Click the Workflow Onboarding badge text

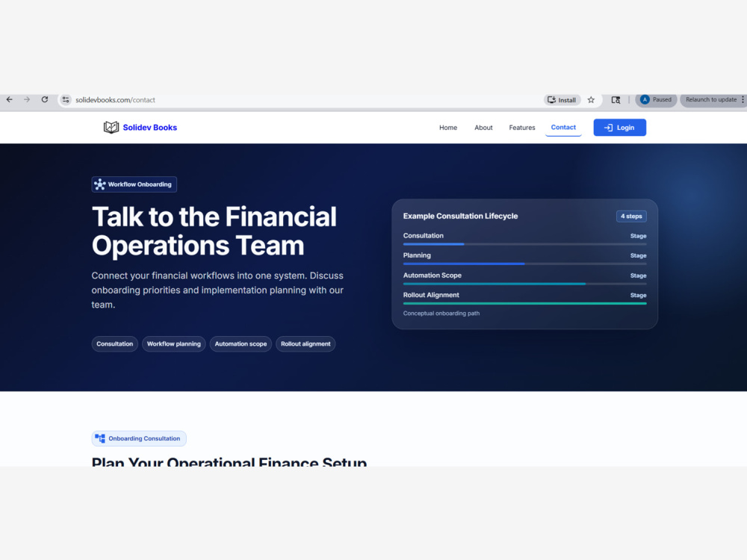pyautogui.click(x=140, y=184)
